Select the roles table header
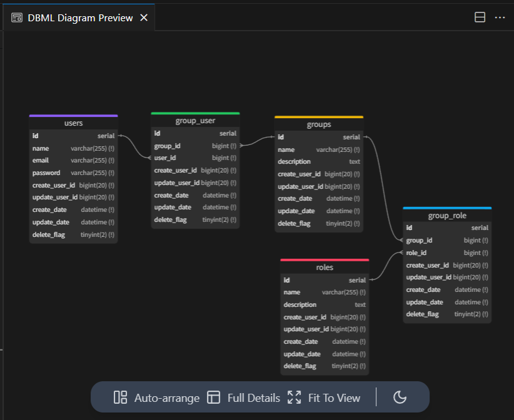Viewport: 514px width, 420px height. (325, 267)
